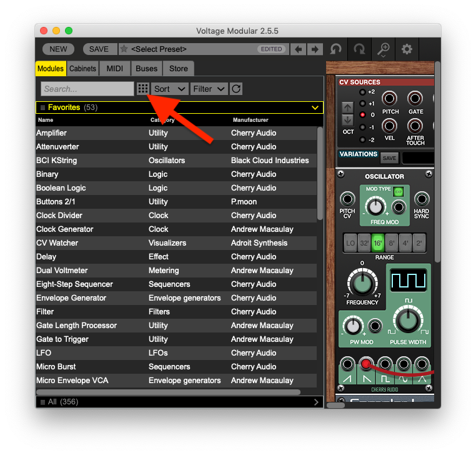Click the triangle wave output jack
This screenshot has height=455, width=476.
[x=422, y=364]
